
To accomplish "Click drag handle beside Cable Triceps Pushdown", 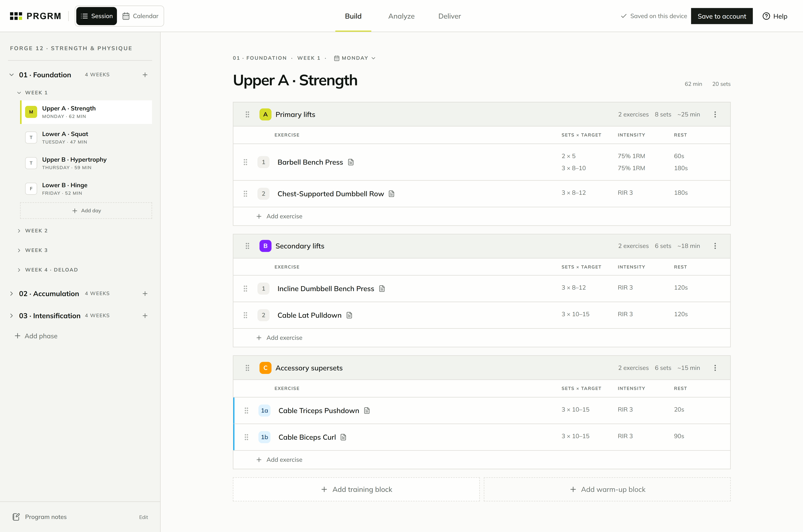I will [x=246, y=411].
